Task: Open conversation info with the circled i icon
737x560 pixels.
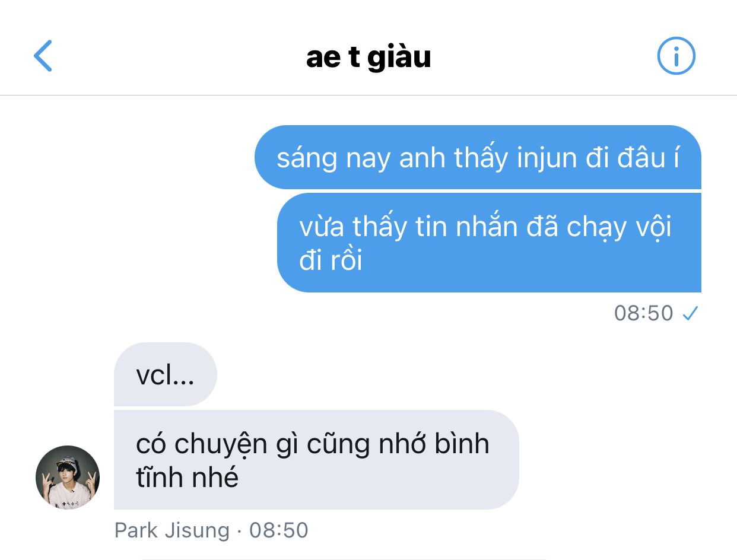Action: coord(676,56)
